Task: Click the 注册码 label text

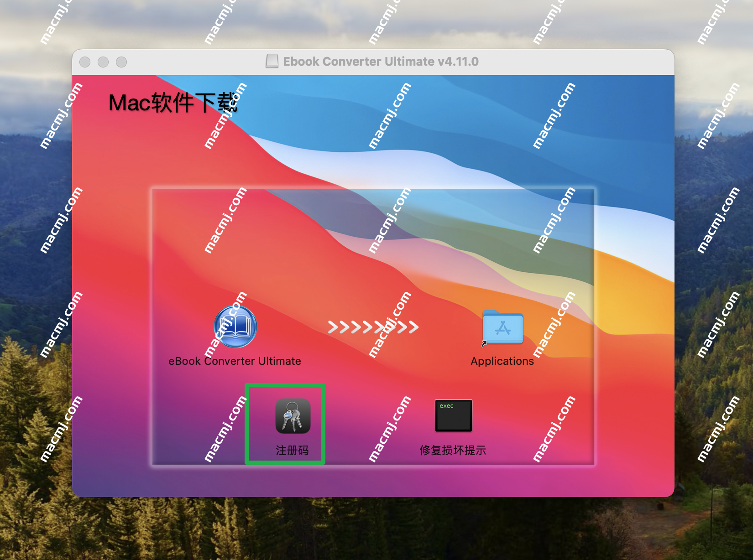Action: pos(292,451)
